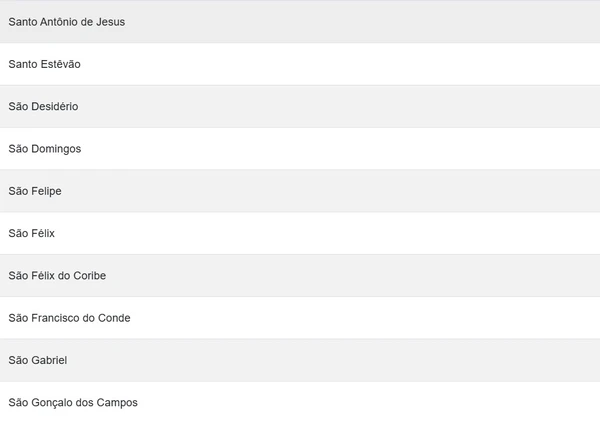Click the São Gabriel list item

(38, 360)
